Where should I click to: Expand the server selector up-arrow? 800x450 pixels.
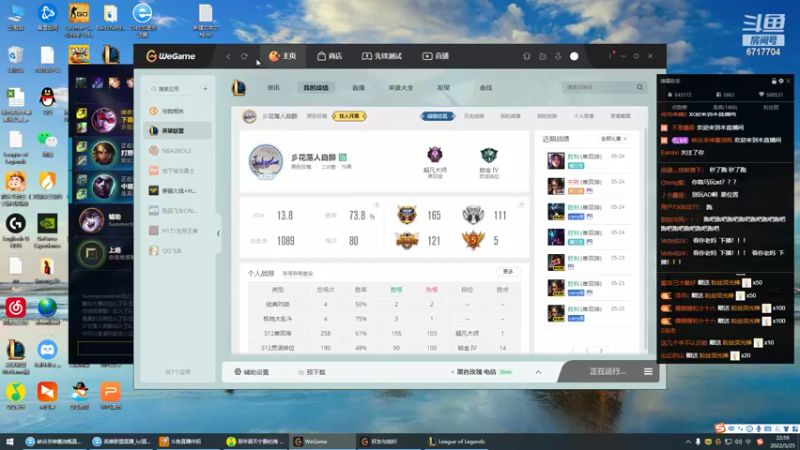click(x=538, y=372)
